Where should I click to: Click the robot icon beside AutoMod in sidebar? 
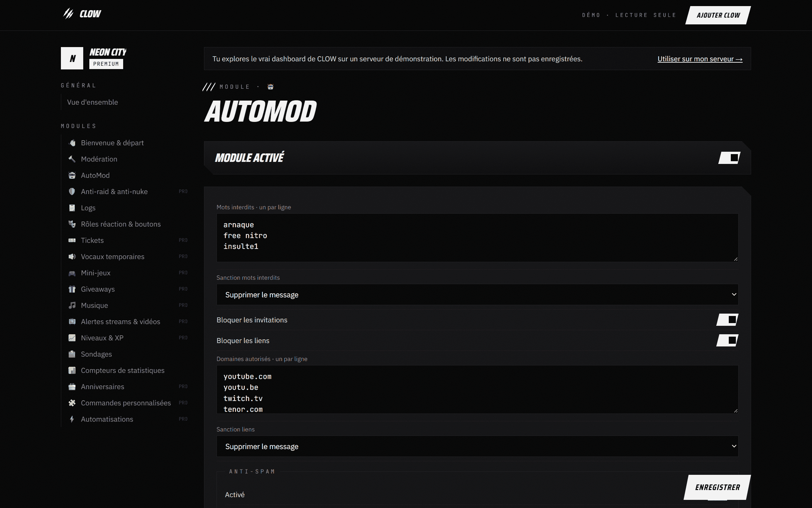coord(72,175)
